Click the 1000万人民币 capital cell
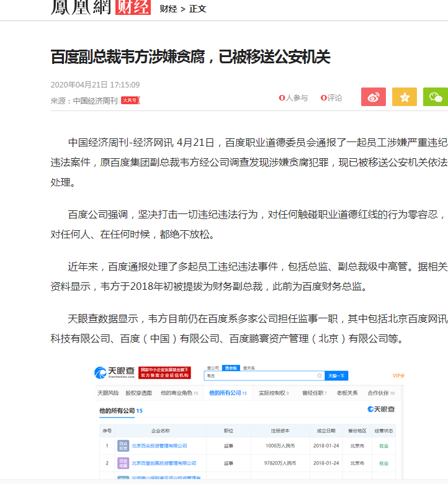This screenshot has height=484, width=448. click(x=280, y=446)
